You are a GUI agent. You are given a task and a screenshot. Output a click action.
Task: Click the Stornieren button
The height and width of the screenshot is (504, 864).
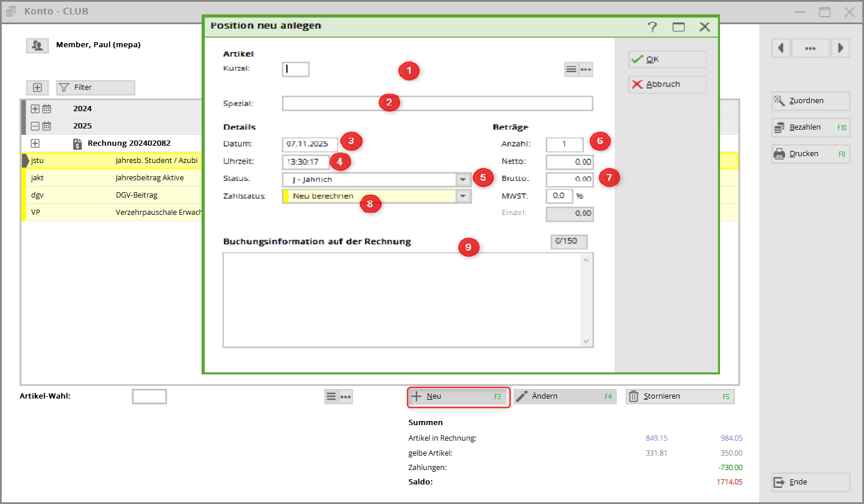[680, 396]
